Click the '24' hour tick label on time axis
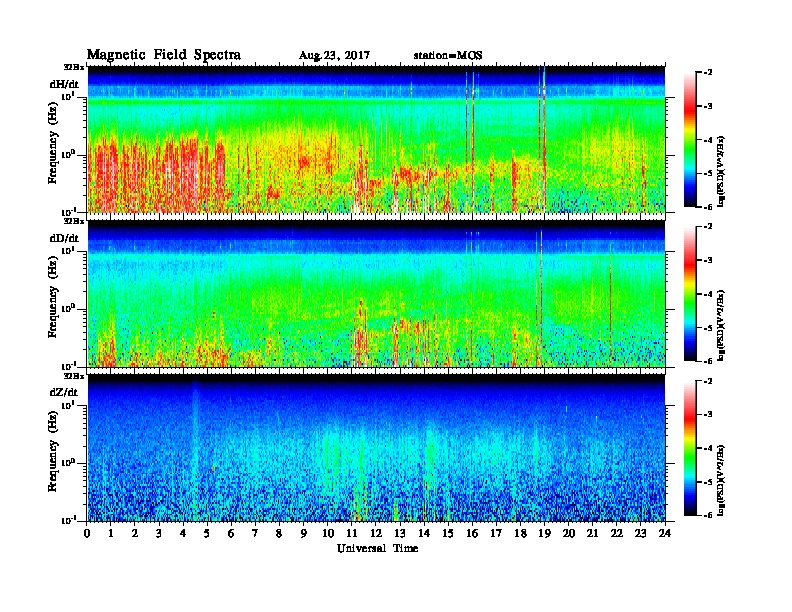Screen dimensions: 792x612 (665, 534)
